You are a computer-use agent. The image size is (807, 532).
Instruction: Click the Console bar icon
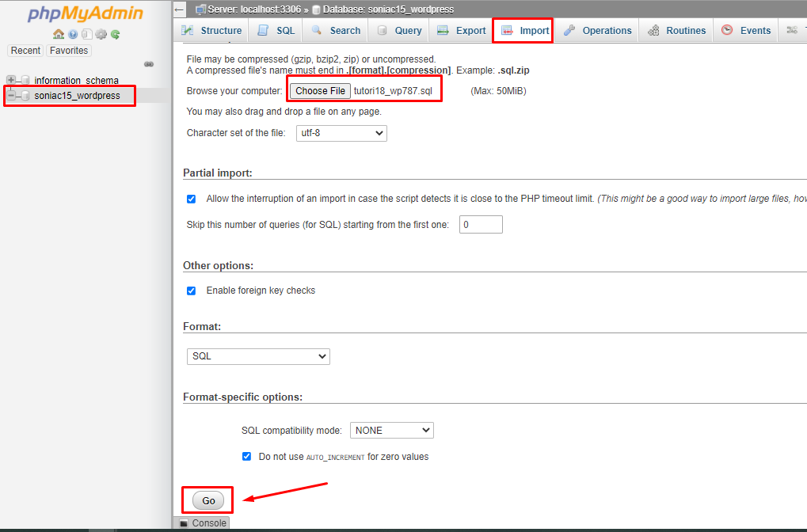click(x=184, y=523)
